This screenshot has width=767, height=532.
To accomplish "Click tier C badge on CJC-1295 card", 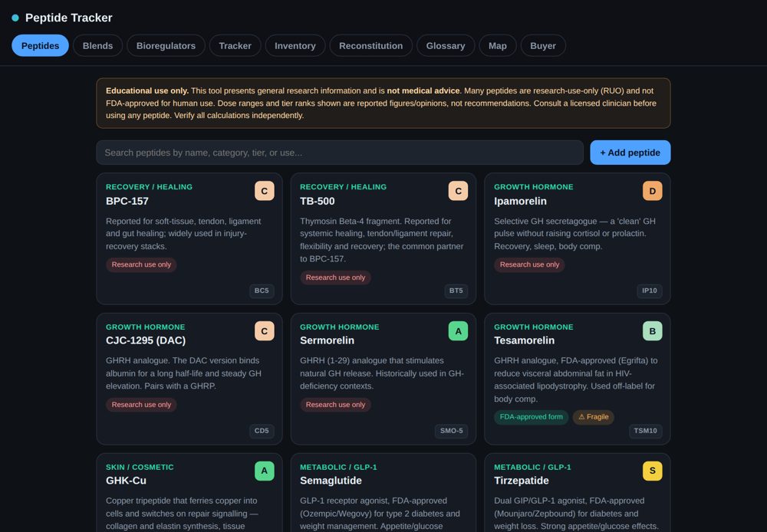I will (264, 331).
